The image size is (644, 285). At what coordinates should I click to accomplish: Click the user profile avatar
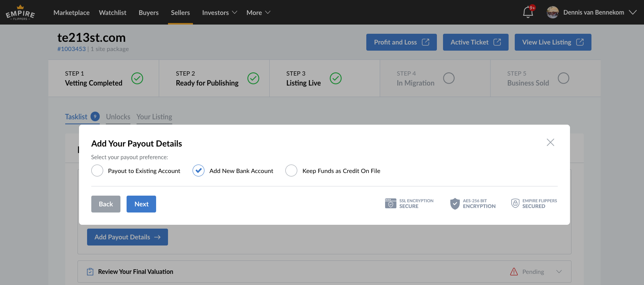pyautogui.click(x=553, y=12)
